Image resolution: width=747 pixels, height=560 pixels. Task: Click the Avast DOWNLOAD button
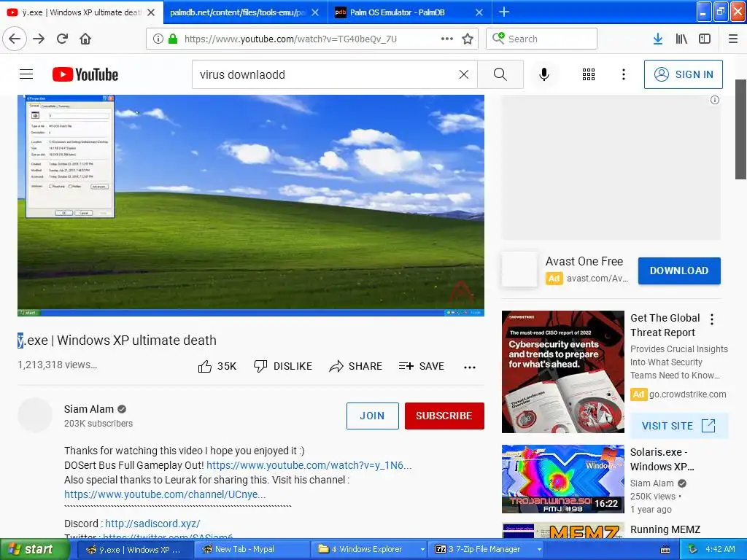click(679, 271)
